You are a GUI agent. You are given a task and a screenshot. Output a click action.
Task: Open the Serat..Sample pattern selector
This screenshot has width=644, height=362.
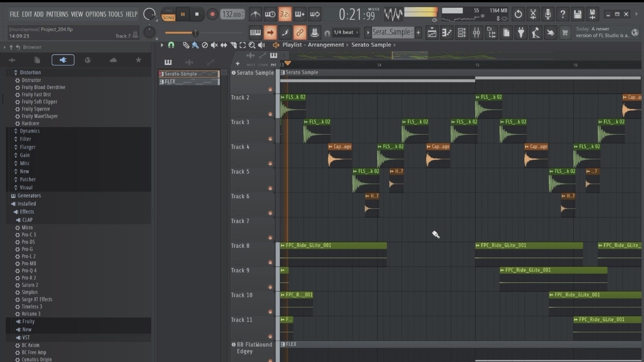point(392,32)
